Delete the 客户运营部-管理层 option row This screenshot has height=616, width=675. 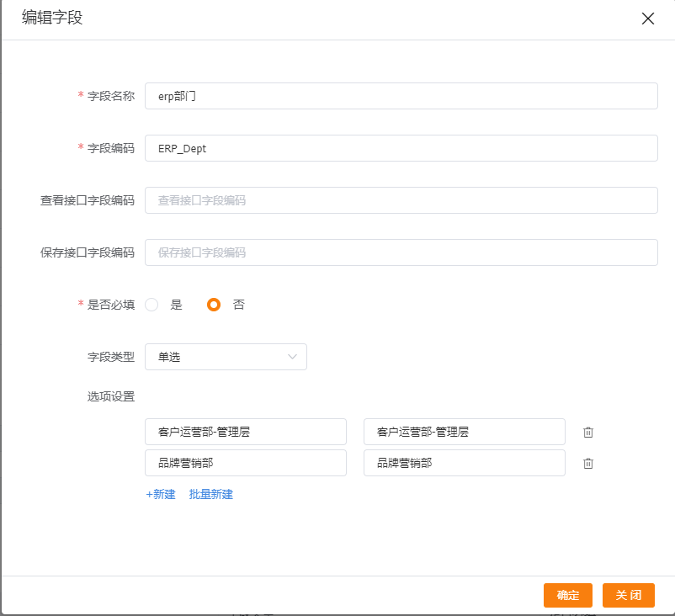588,433
